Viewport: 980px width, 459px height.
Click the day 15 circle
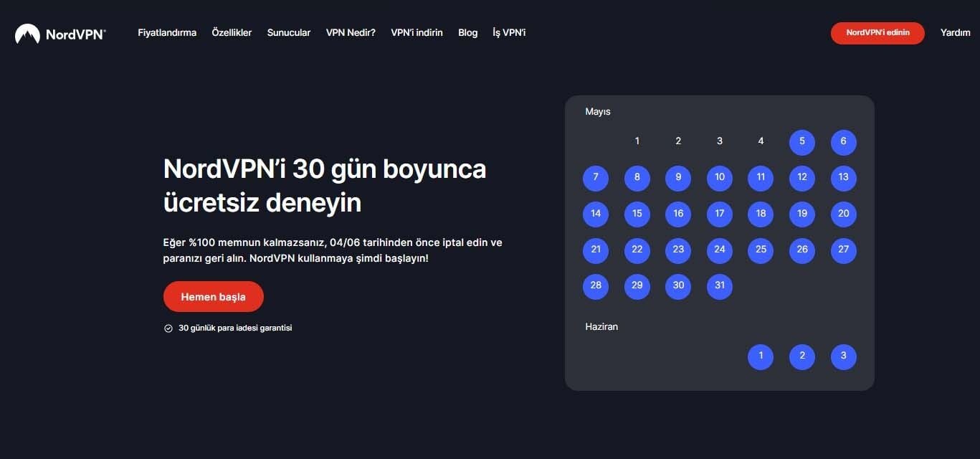pos(637,214)
